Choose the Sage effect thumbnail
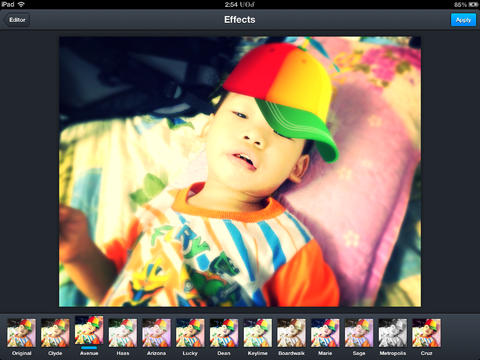Viewport: 480px width, 360px height. point(359,333)
